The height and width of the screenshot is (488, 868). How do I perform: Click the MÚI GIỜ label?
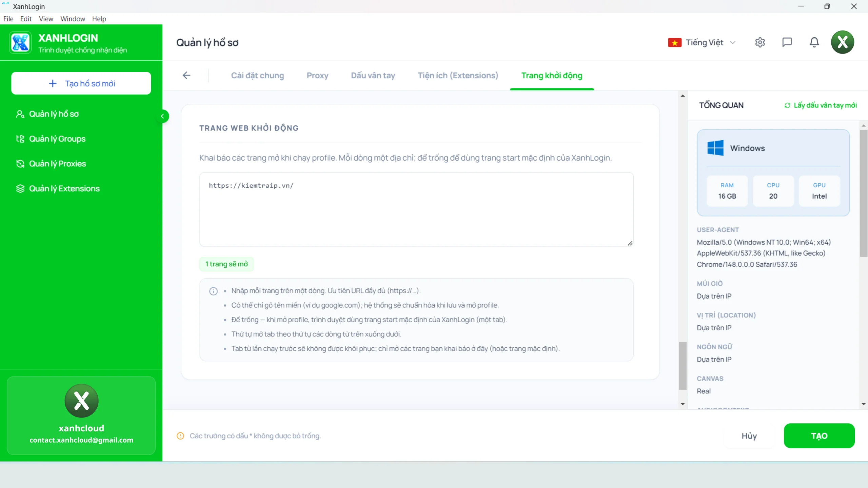710,283
